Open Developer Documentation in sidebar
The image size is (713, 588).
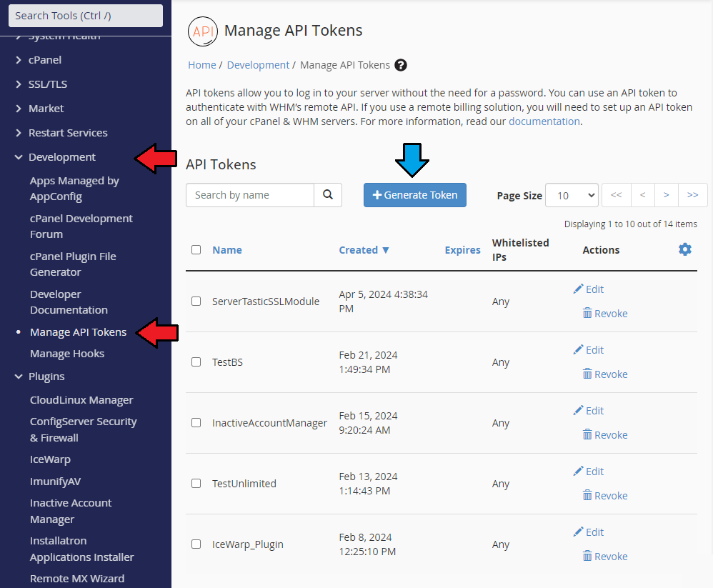(x=69, y=302)
